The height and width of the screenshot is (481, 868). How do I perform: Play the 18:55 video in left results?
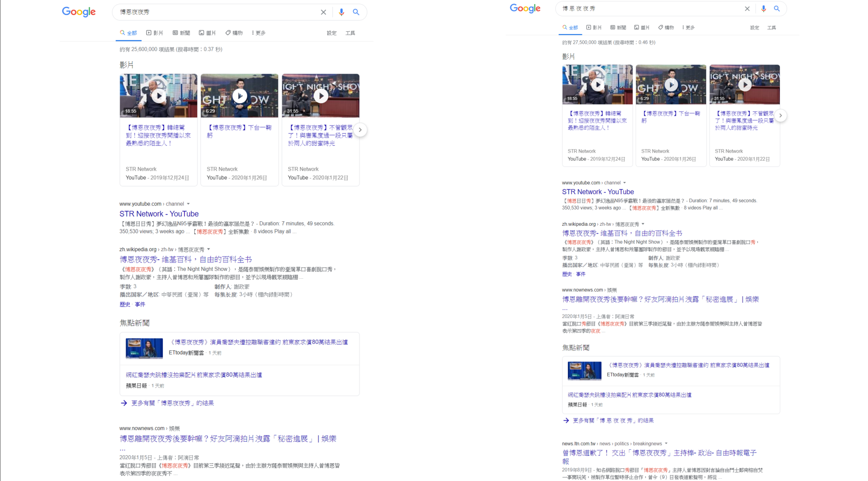point(158,96)
